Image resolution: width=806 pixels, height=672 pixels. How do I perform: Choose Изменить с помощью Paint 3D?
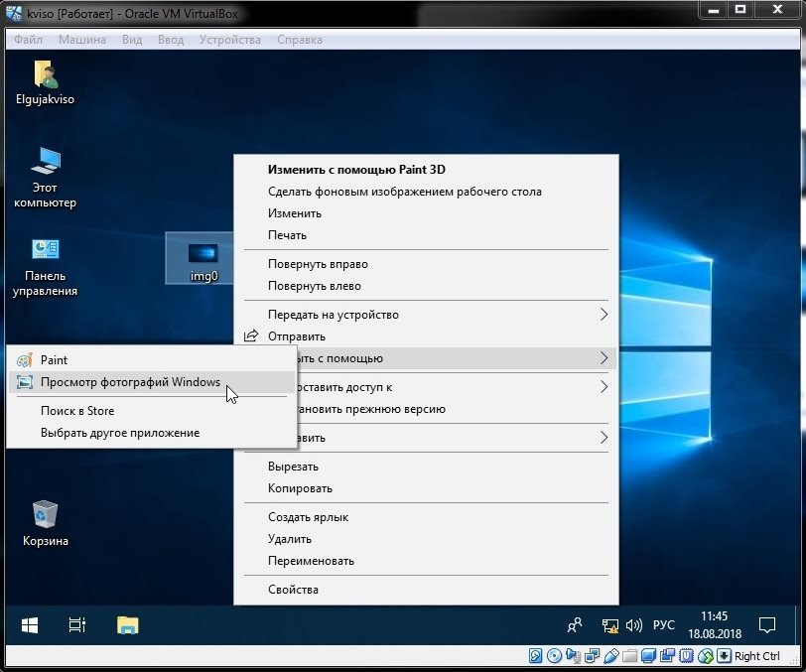[x=426, y=170]
